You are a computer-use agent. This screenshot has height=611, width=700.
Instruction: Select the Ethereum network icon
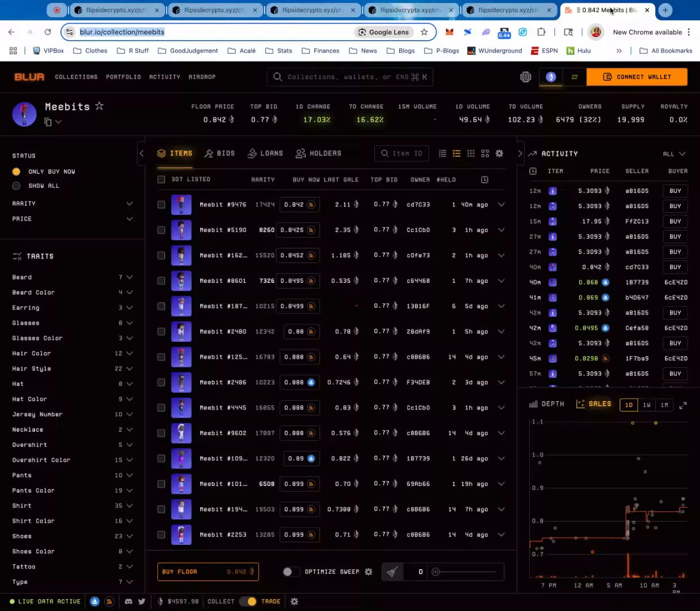pos(551,77)
